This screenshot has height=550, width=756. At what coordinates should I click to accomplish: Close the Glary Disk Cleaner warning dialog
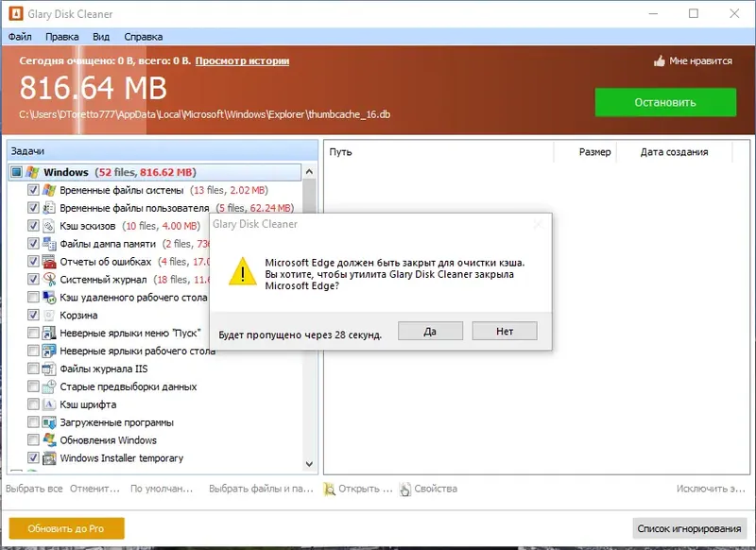tap(538, 224)
